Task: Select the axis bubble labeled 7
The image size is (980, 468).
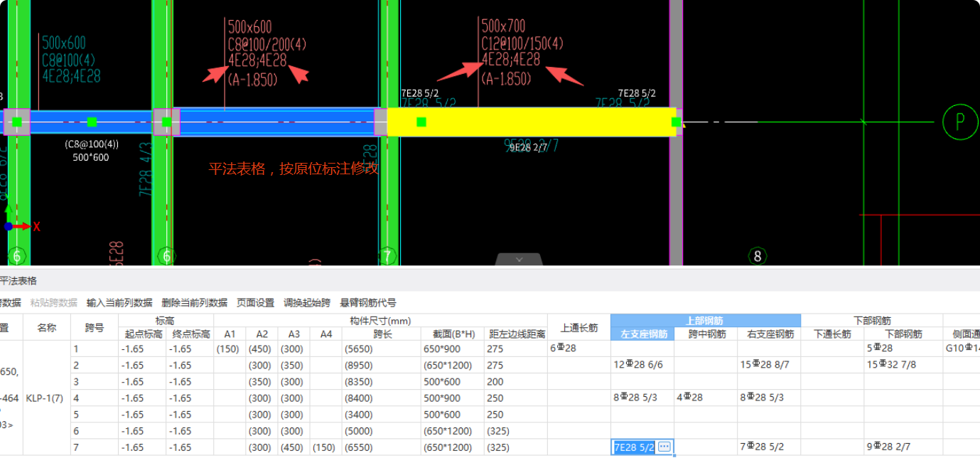Action: click(x=387, y=256)
